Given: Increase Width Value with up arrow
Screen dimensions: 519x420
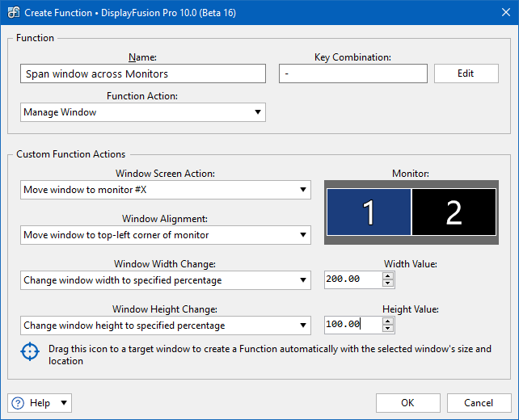Looking at the screenshot, I should tap(387, 275).
